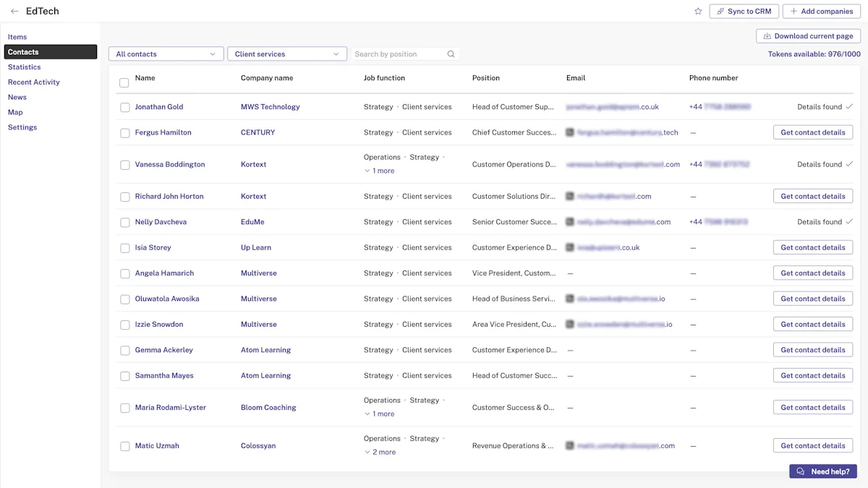The image size is (868, 488).
Task: Tick the select-all checkbox in table header
Action: click(124, 83)
